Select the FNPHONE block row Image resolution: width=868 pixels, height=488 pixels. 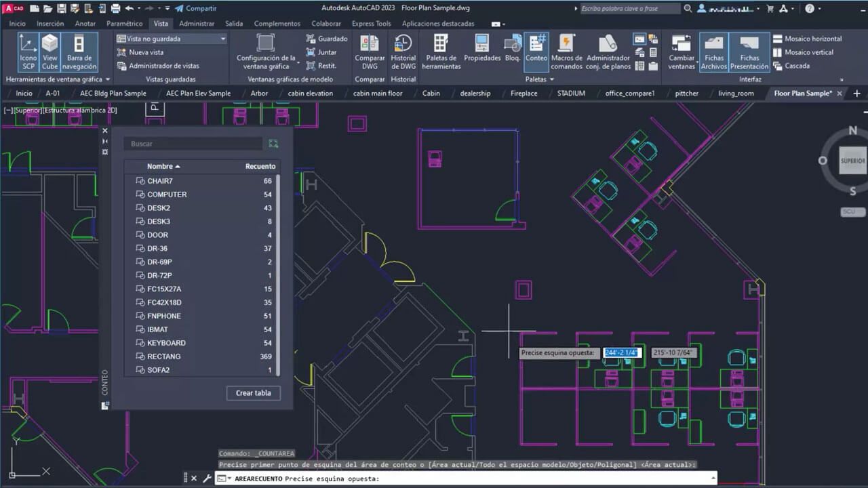[201, 316]
